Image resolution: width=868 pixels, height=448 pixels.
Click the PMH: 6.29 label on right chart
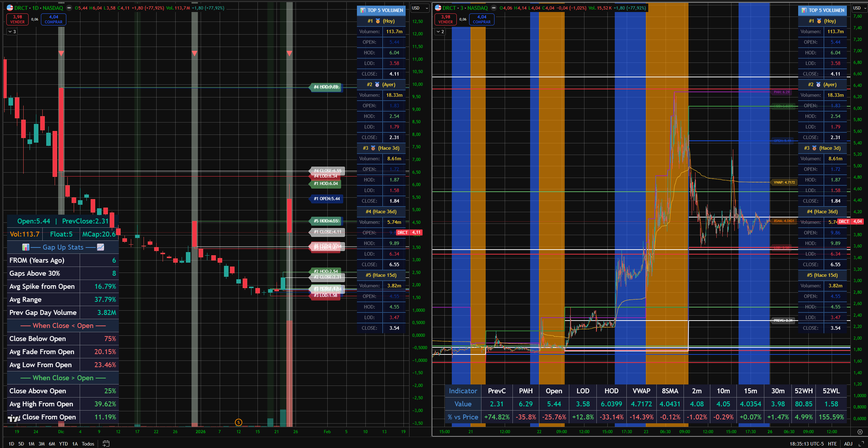[x=781, y=92]
